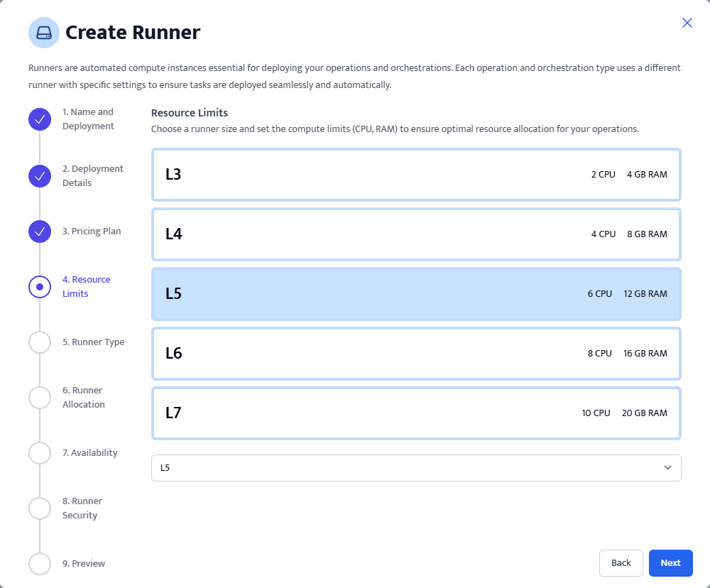Click the Runner Type step circle

[x=40, y=342]
